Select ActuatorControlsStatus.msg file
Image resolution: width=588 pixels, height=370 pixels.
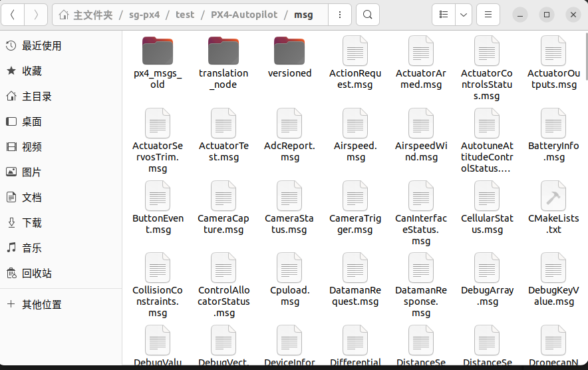tap(487, 69)
